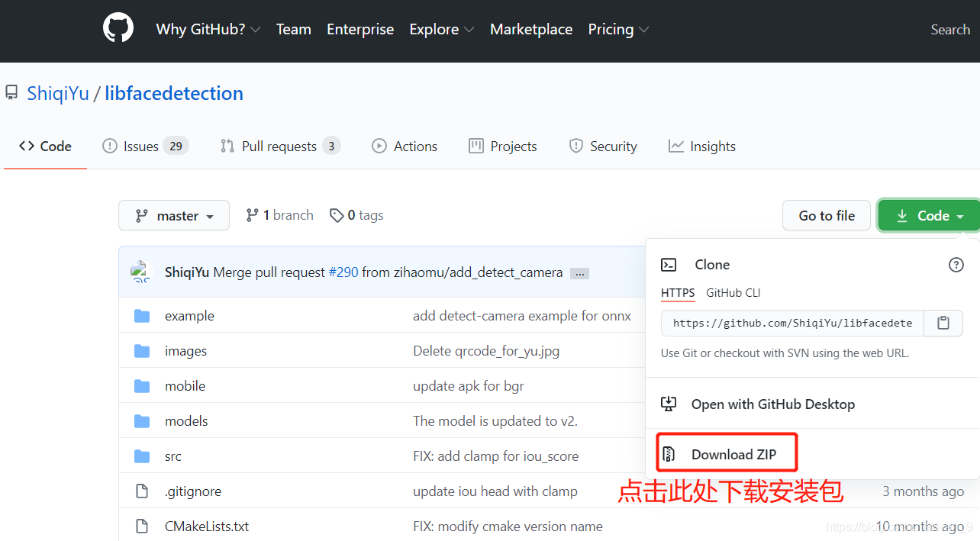The image size is (980, 541).
Task: Click the terminal Clone icon
Action: pyautogui.click(x=669, y=265)
